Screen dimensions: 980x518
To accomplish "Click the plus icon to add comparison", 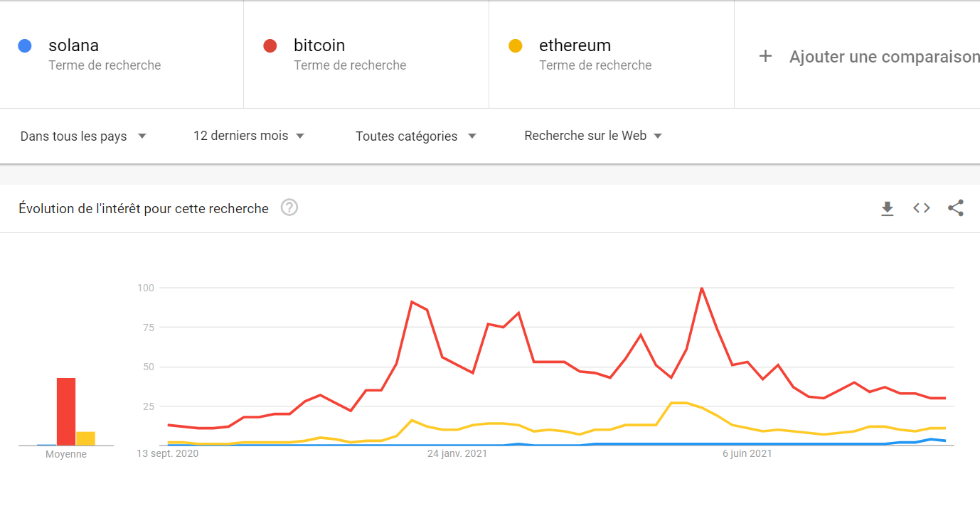I will (x=765, y=56).
